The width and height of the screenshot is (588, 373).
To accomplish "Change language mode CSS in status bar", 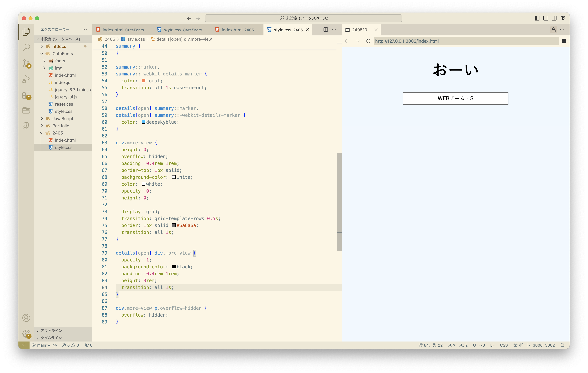I will pos(504,345).
